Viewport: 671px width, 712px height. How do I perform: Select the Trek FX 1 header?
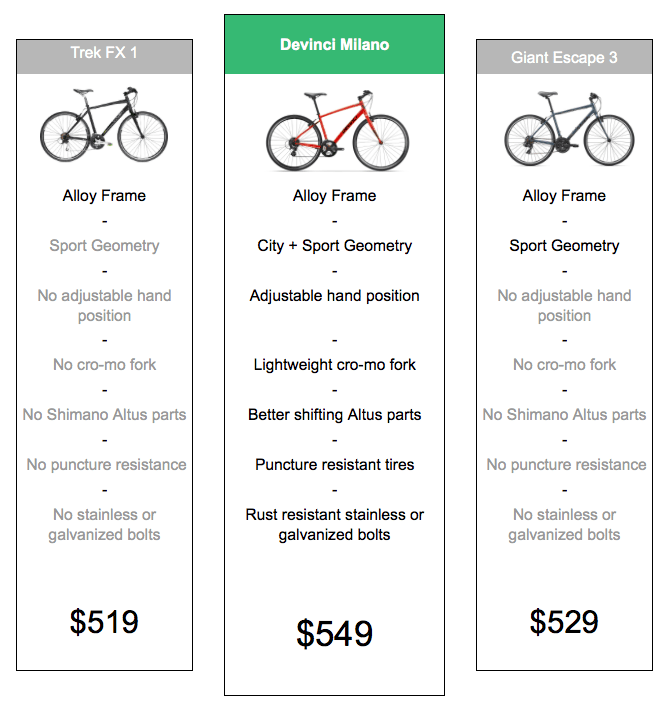pyautogui.click(x=104, y=55)
